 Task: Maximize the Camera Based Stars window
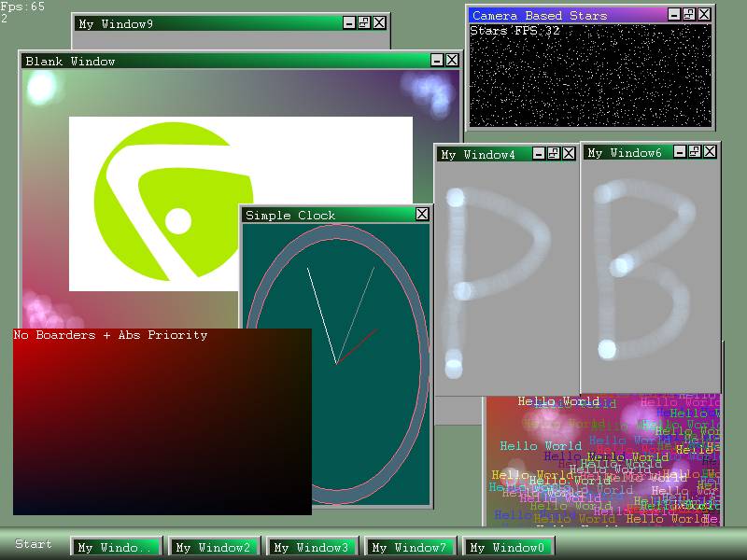click(689, 14)
